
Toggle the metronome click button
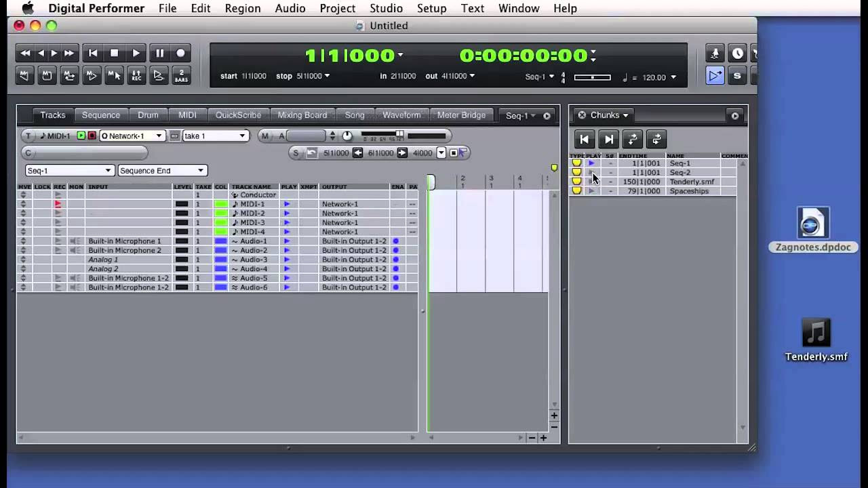point(715,54)
